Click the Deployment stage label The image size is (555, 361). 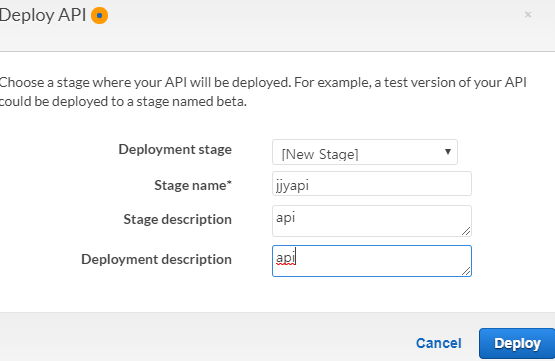[175, 150]
